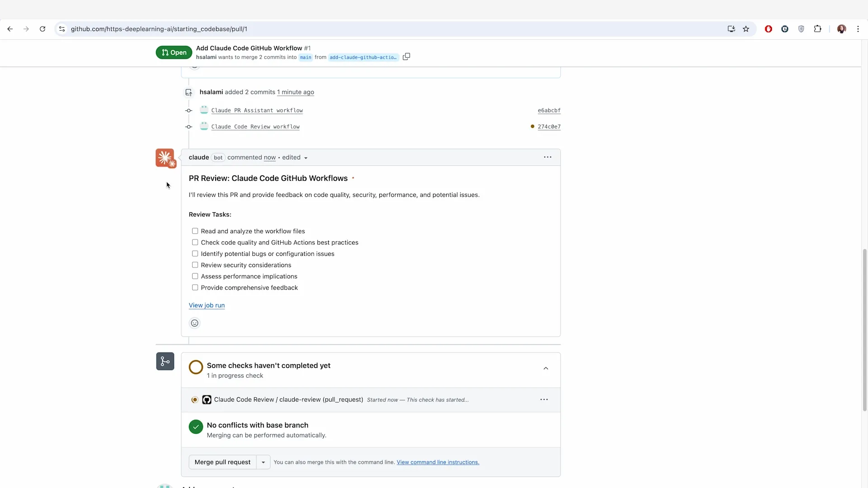Click the browser forward arrow
868x488 pixels.
pos(26,29)
